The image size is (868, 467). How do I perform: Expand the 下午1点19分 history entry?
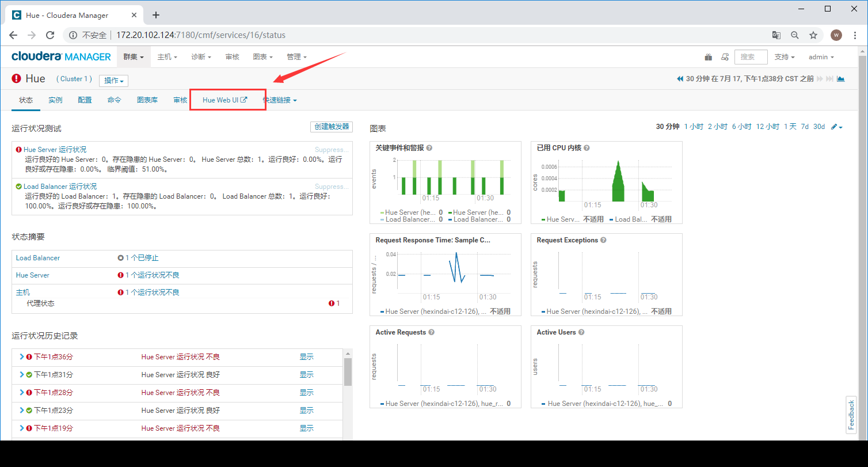(22, 428)
